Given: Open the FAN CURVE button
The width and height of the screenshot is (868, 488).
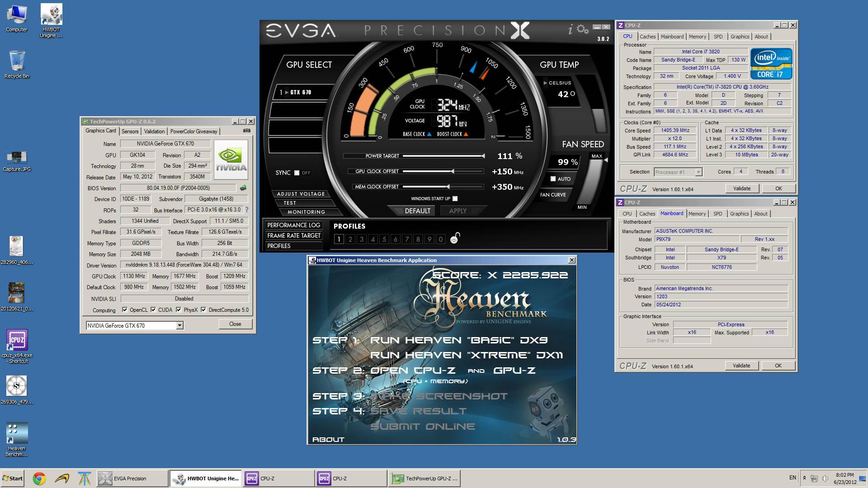Looking at the screenshot, I should 553,195.
